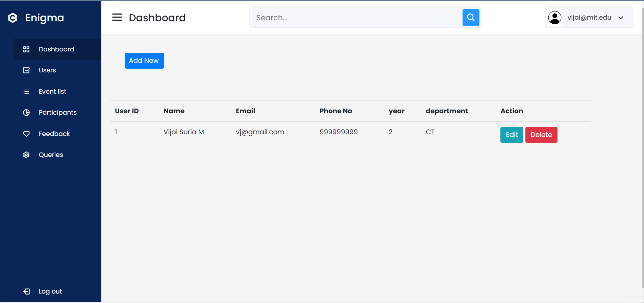Click the Queries gear icon

click(26, 155)
